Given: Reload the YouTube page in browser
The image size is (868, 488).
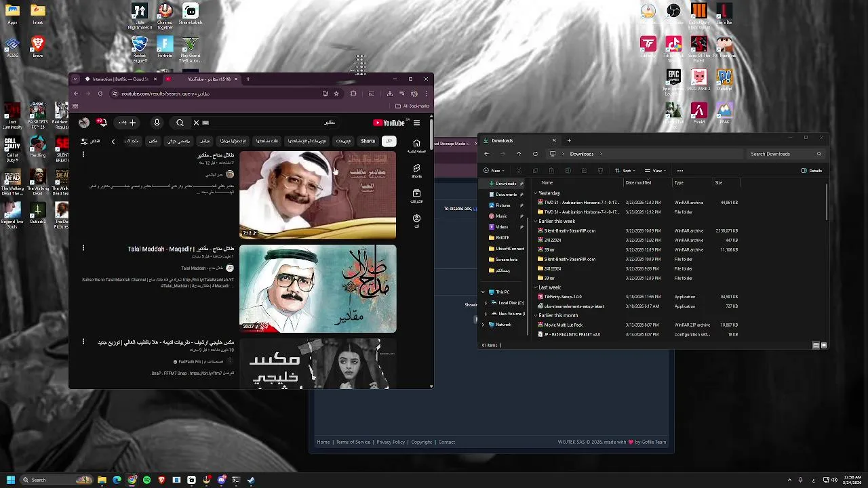Looking at the screenshot, I should (100, 94).
